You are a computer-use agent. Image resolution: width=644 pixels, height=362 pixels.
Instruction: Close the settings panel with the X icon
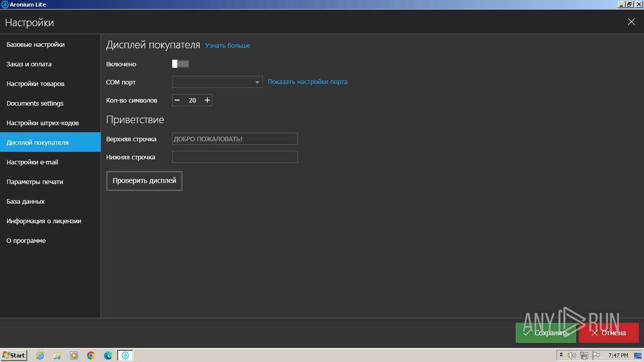(x=631, y=22)
